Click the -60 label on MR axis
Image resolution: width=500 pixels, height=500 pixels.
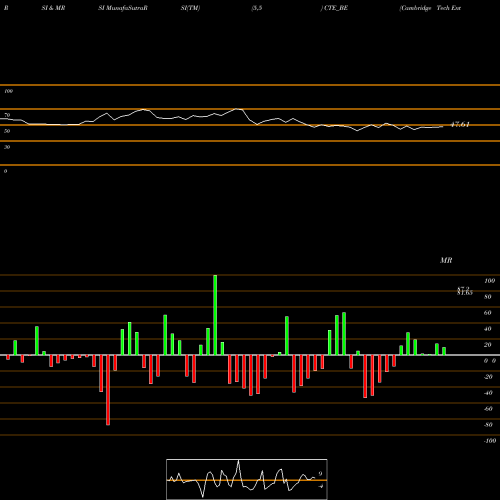click(488, 409)
